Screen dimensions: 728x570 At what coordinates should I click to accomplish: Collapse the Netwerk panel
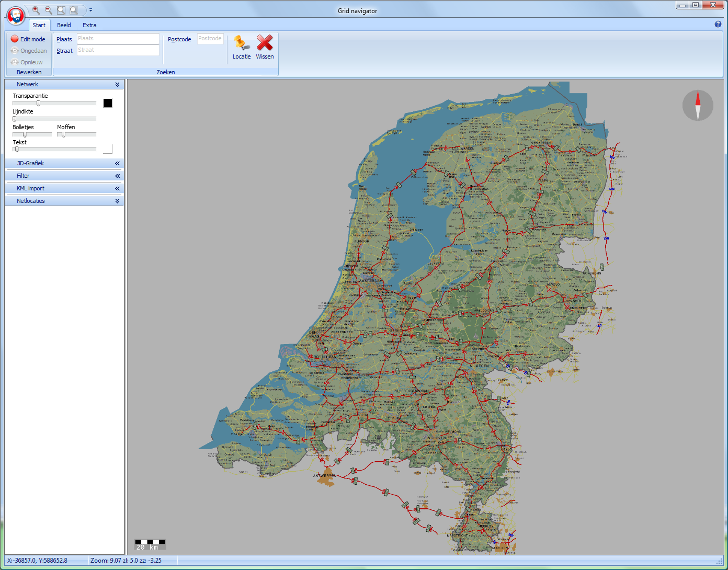pyautogui.click(x=117, y=84)
